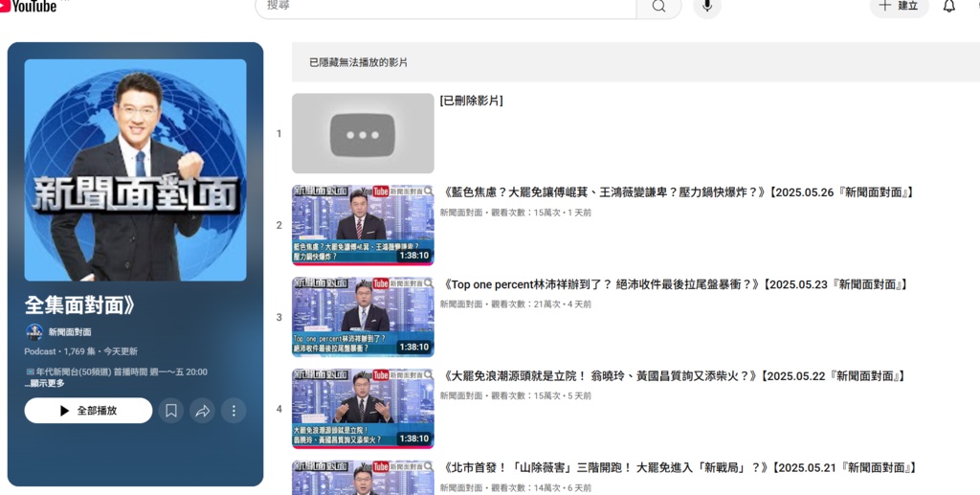
Task: Click the [已刪除影片] title text
Action: [471, 101]
